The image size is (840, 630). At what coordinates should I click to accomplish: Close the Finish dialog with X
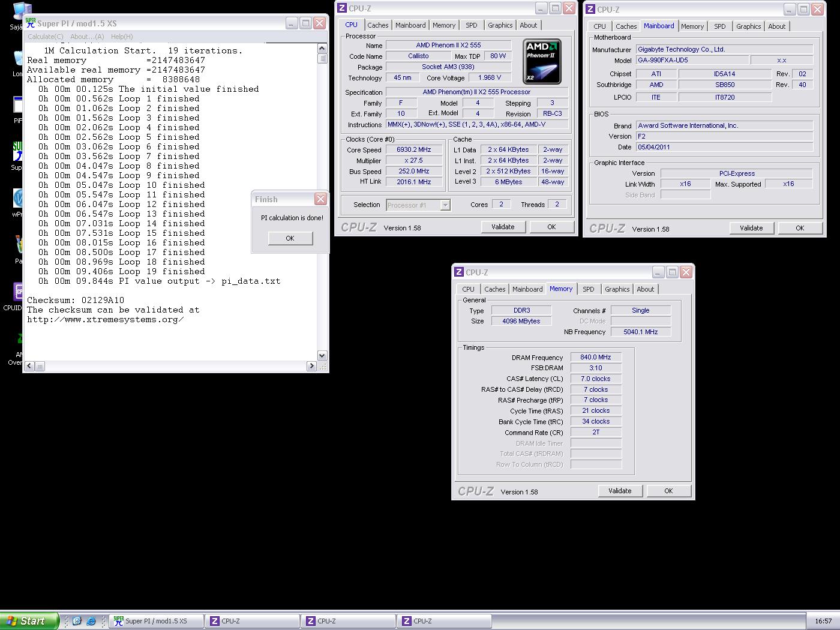321,199
